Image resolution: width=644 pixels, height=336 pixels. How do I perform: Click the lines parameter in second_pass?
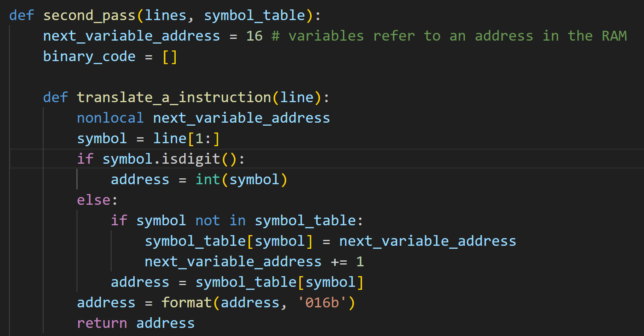tap(165, 15)
